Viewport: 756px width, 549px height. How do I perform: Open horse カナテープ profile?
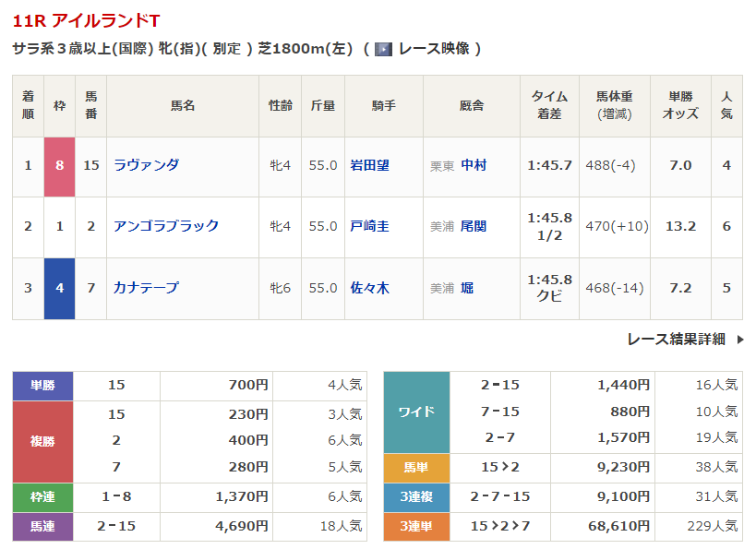pyautogui.click(x=146, y=288)
